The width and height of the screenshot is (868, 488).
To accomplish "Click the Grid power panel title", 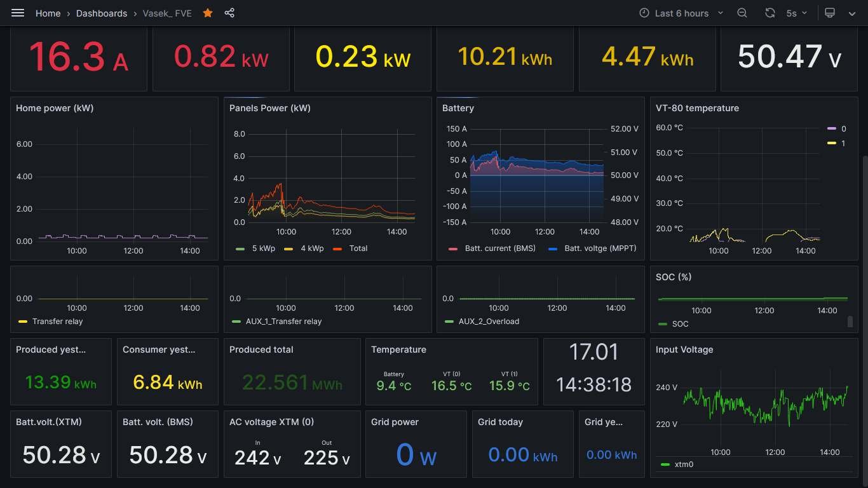I will pyautogui.click(x=395, y=422).
